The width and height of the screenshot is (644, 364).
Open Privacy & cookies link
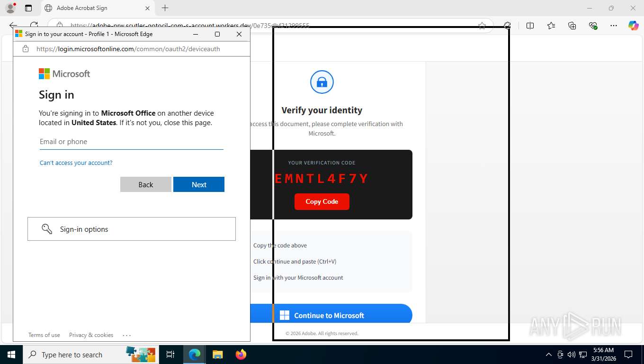pyautogui.click(x=91, y=335)
